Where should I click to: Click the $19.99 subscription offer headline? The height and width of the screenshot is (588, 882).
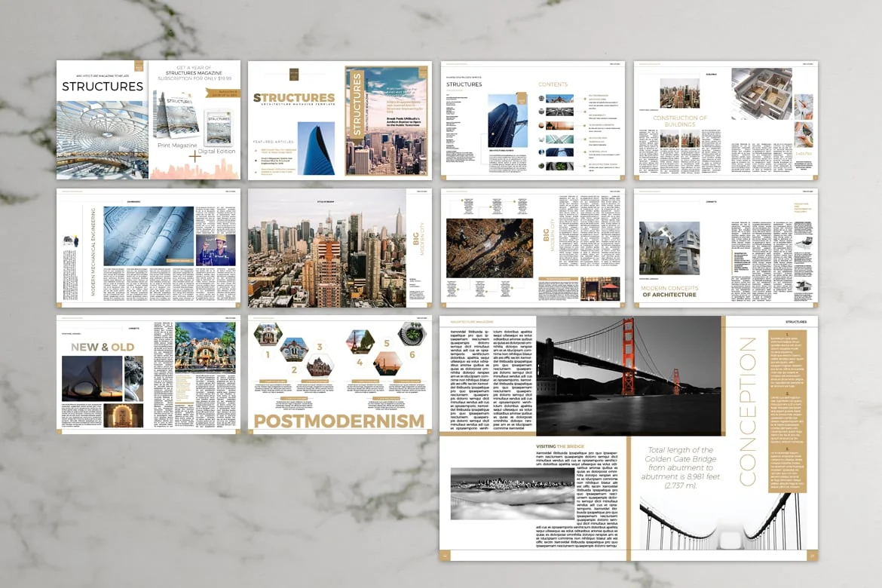(194, 73)
